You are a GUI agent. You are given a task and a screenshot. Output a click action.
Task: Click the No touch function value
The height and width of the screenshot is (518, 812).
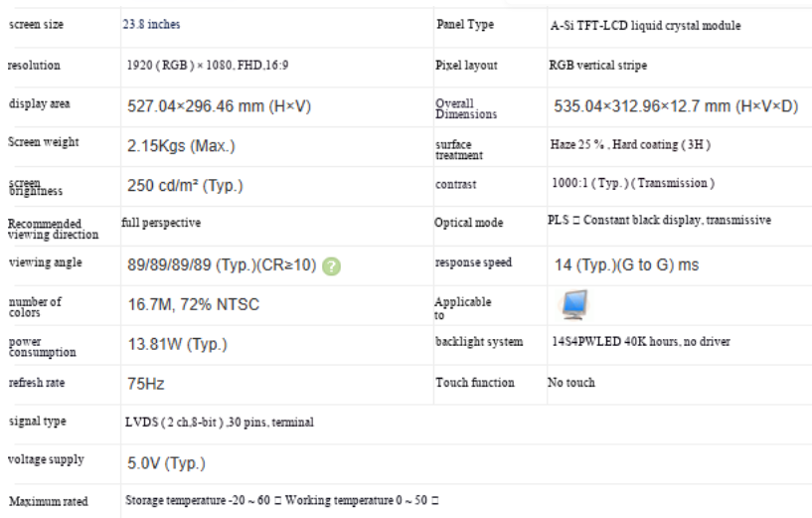click(571, 383)
